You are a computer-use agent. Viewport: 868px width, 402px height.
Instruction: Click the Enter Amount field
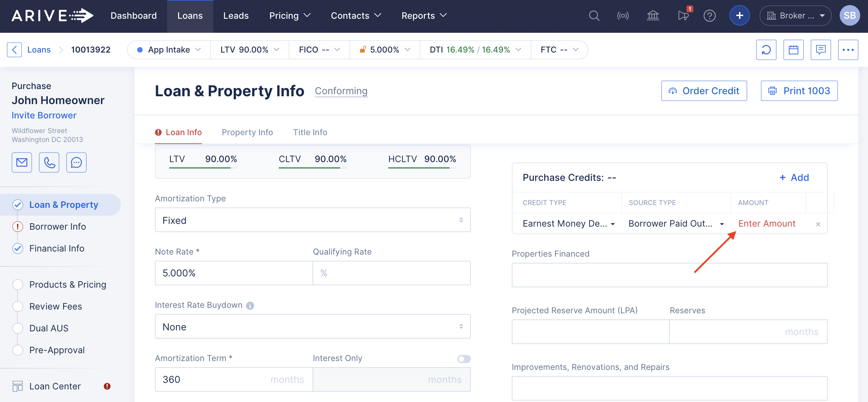767,224
